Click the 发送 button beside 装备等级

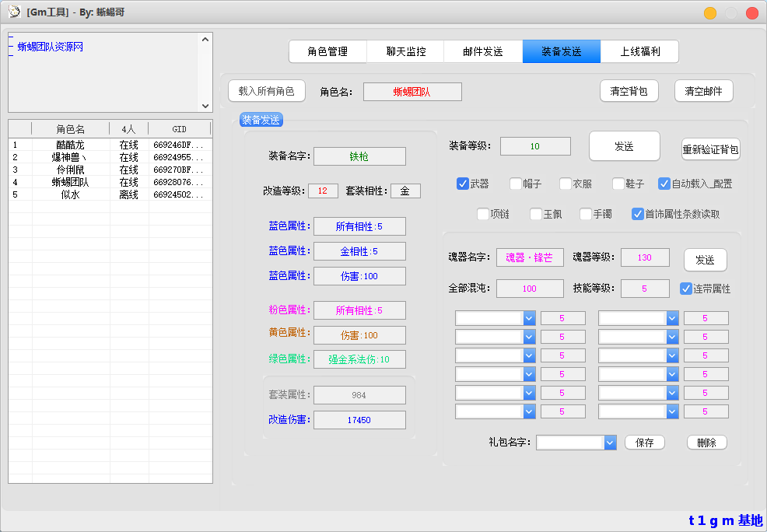(624, 146)
